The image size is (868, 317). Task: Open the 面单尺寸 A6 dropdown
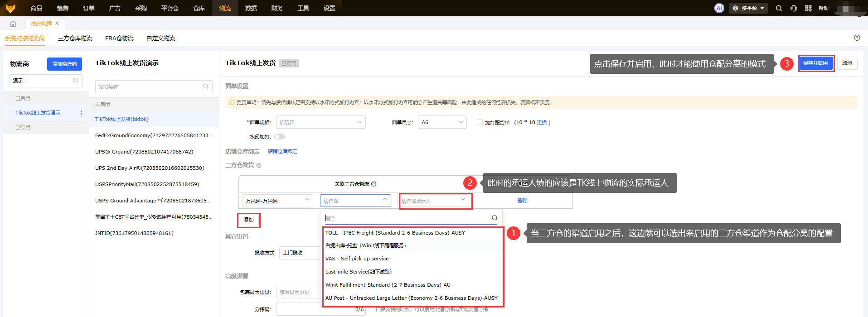coord(442,122)
